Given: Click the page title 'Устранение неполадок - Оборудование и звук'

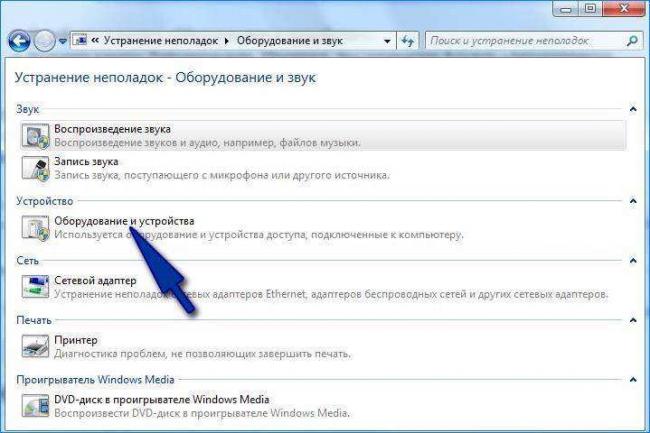Looking at the screenshot, I should (165, 78).
